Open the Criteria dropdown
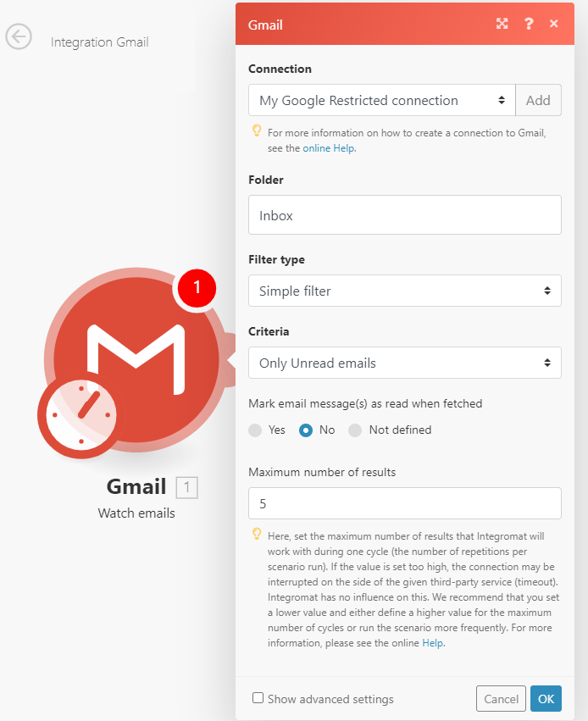 click(x=404, y=363)
